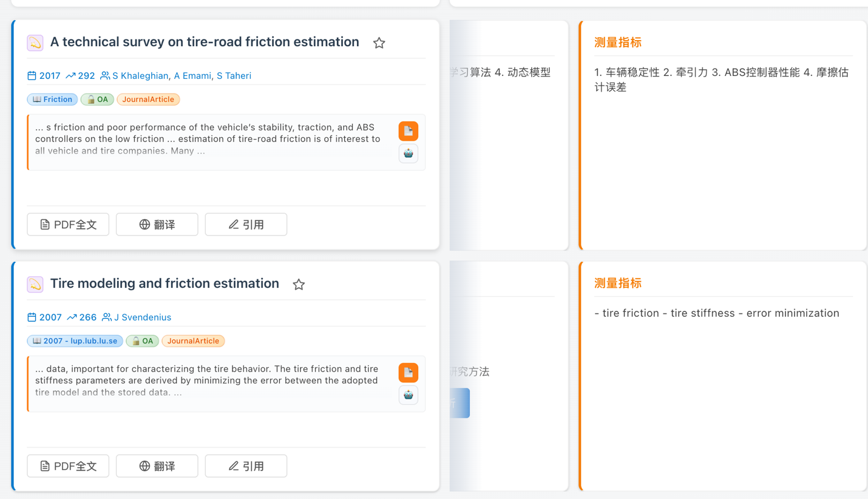This screenshot has height=499, width=868.
Task: Click orange document icon in first paper abstract
Action: [408, 131]
